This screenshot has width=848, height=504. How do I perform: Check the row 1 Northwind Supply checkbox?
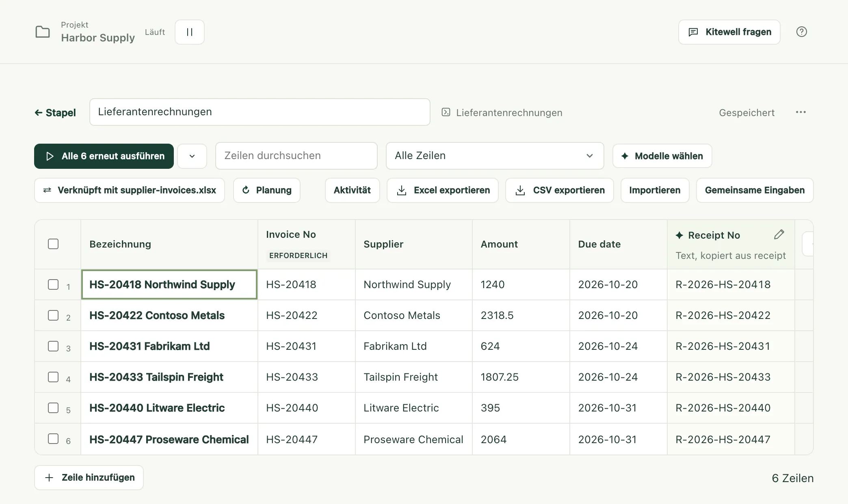[x=53, y=284]
